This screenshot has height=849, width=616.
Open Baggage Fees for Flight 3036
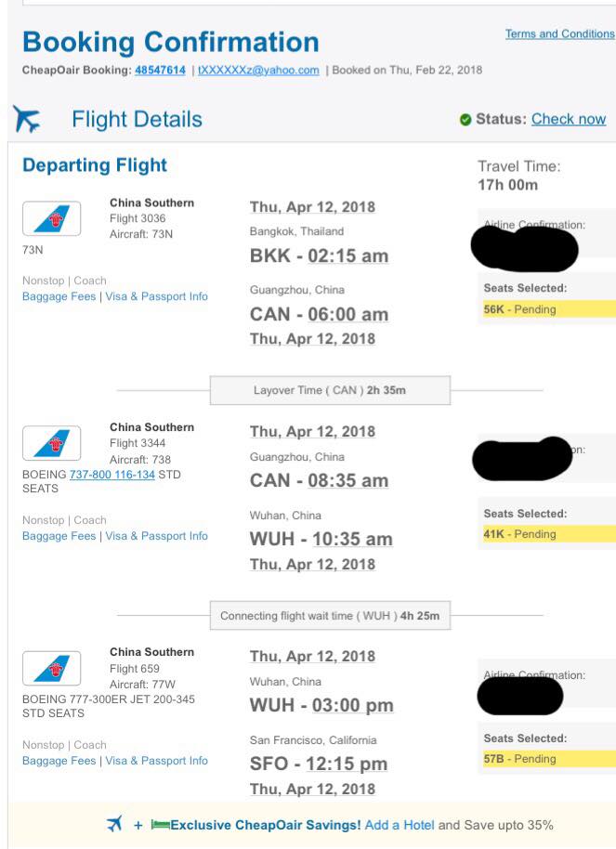tap(59, 296)
